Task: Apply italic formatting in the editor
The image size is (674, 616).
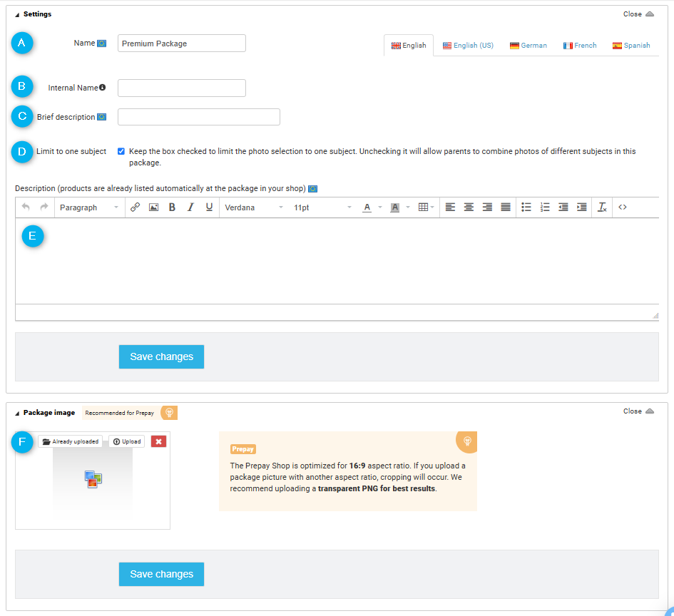Action: point(190,207)
